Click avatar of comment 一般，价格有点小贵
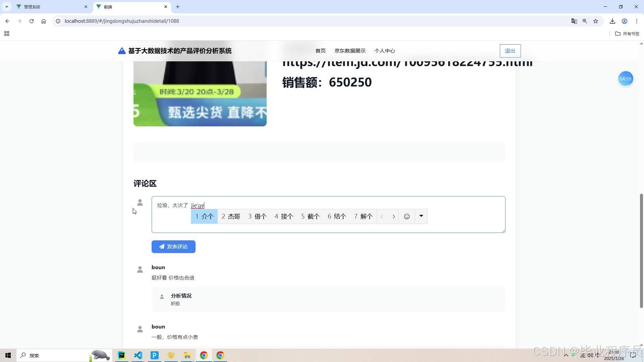This screenshot has width=644, height=362. point(140,329)
